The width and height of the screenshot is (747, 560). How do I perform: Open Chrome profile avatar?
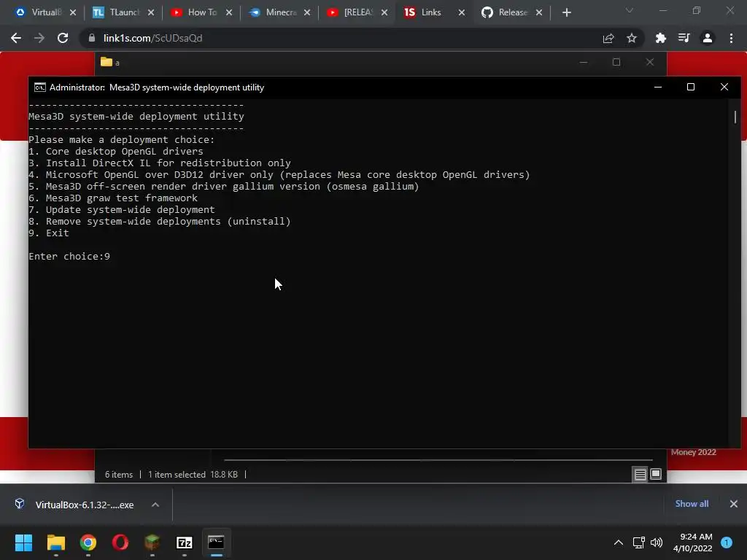click(x=708, y=38)
